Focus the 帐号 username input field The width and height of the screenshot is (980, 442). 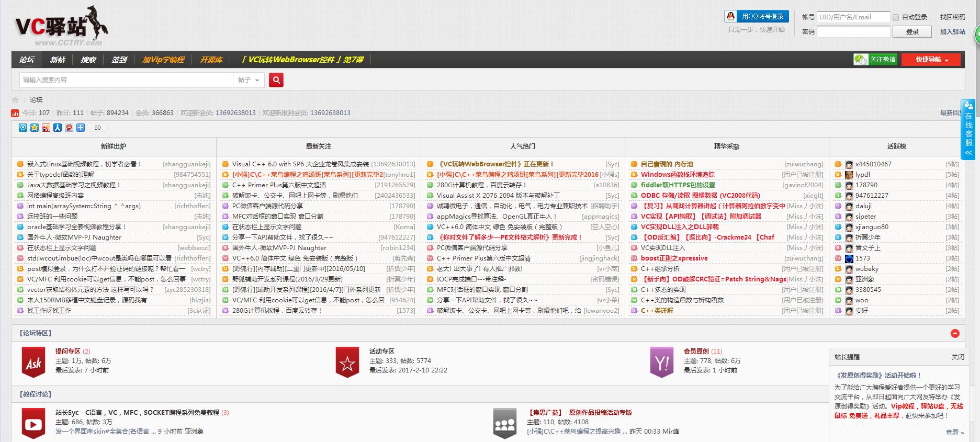[853, 17]
